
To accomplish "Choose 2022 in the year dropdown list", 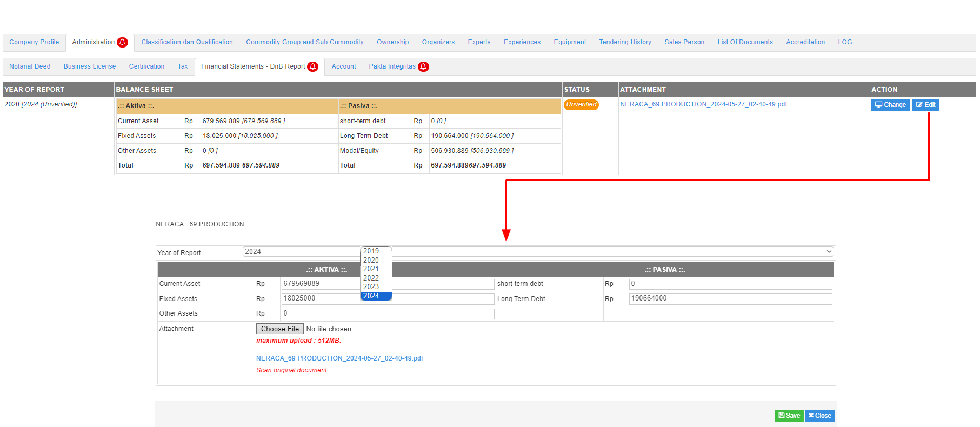I will tap(371, 278).
